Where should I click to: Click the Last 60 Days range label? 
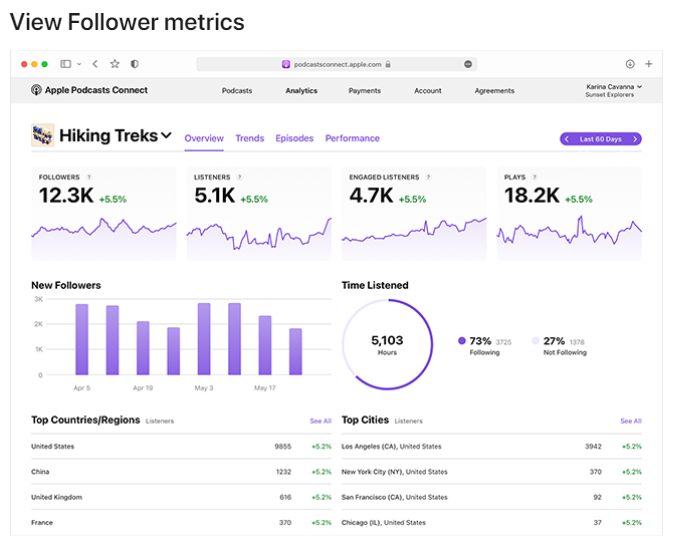coord(600,139)
